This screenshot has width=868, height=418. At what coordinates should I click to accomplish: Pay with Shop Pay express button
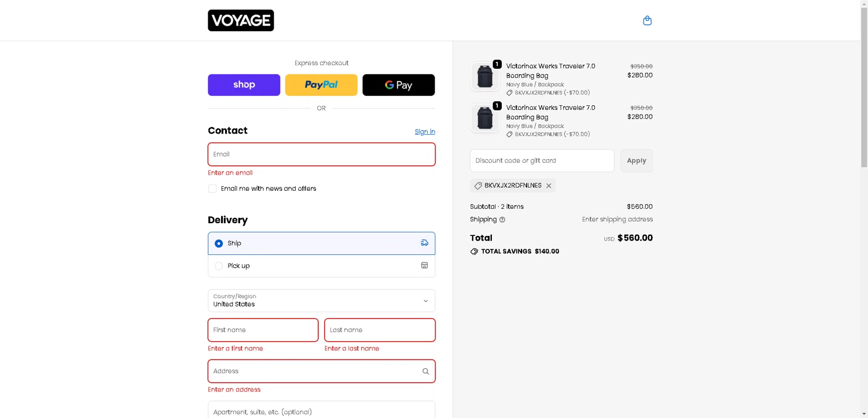click(244, 85)
